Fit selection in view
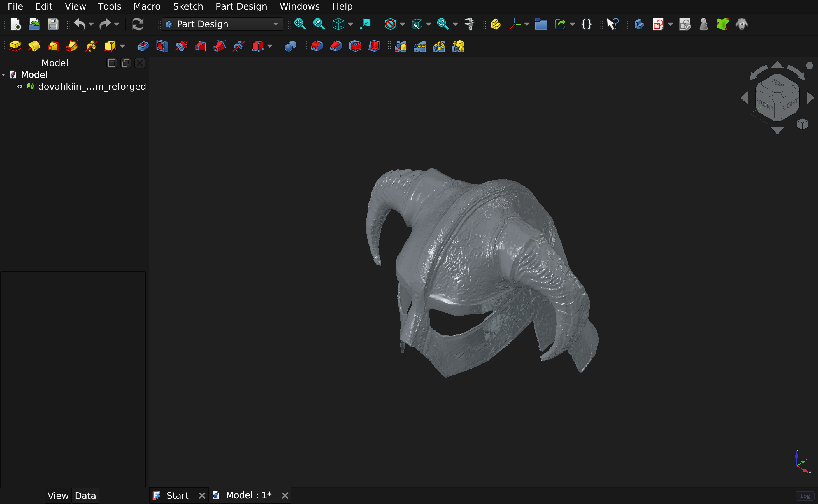This screenshot has height=504, width=818. [319, 24]
